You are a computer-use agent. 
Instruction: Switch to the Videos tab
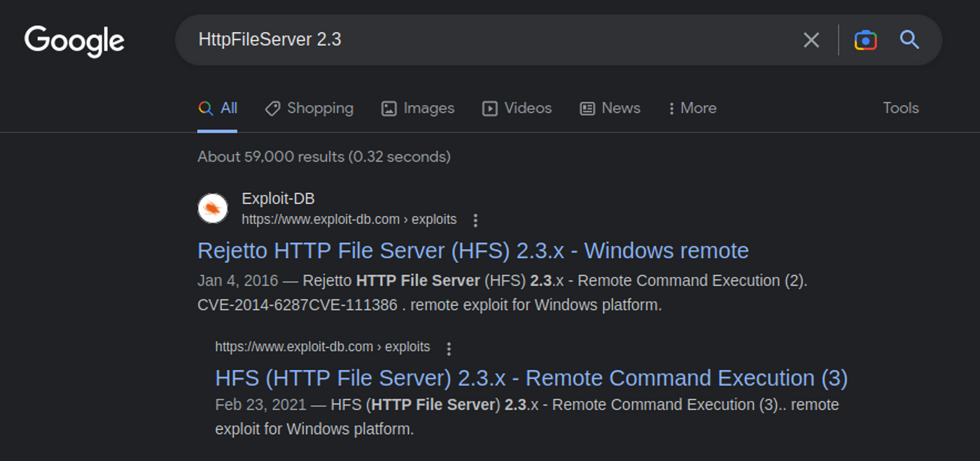(x=517, y=108)
